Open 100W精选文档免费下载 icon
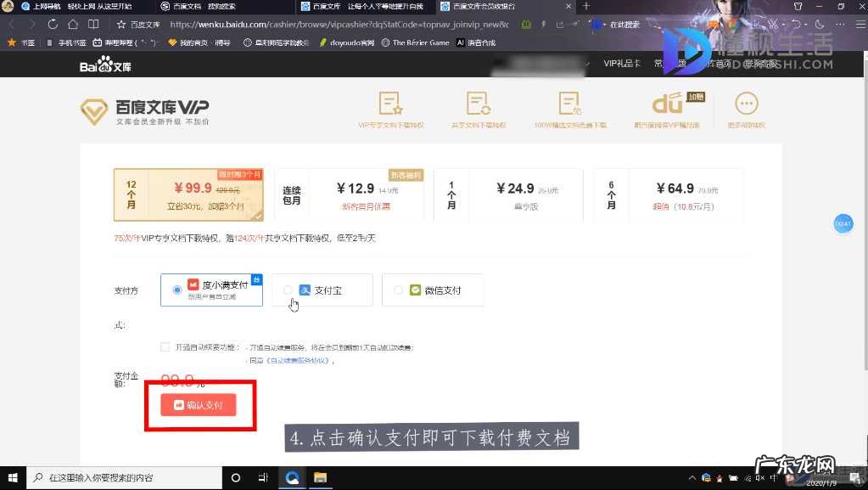The width and height of the screenshot is (868, 490). point(570,102)
